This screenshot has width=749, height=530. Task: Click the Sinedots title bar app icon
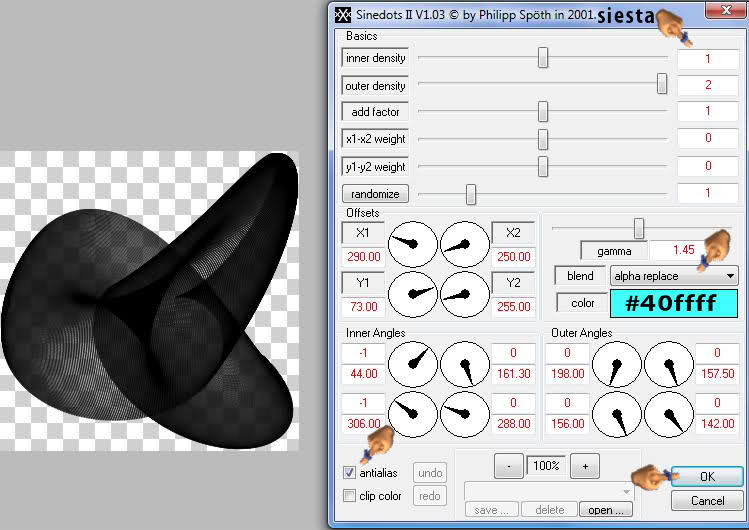tap(342, 14)
